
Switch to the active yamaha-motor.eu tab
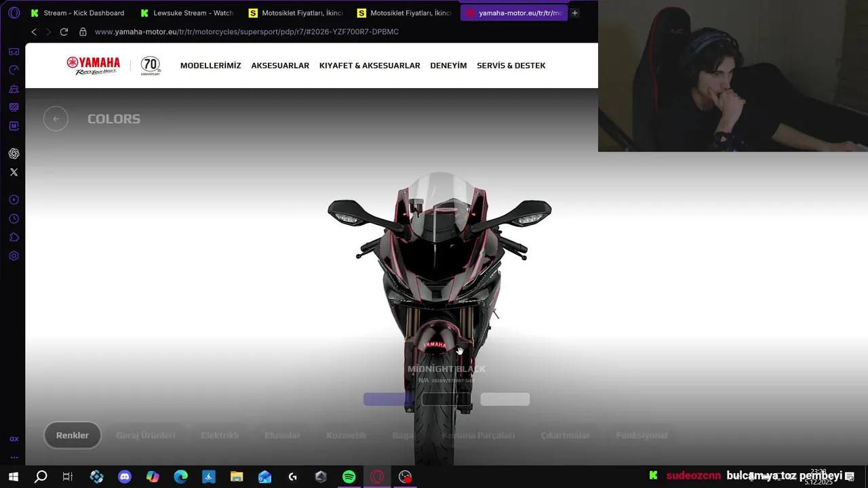click(514, 13)
